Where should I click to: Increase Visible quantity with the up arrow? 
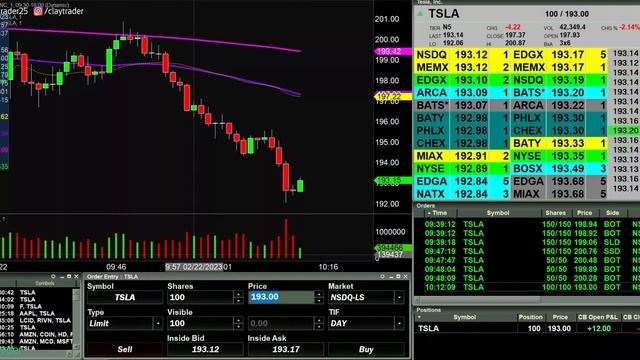238,320
